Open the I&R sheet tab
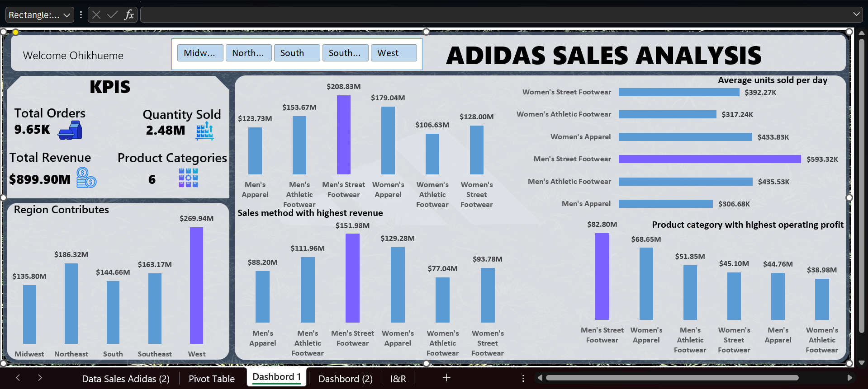This screenshot has height=389, width=868. [x=398, y=379]
